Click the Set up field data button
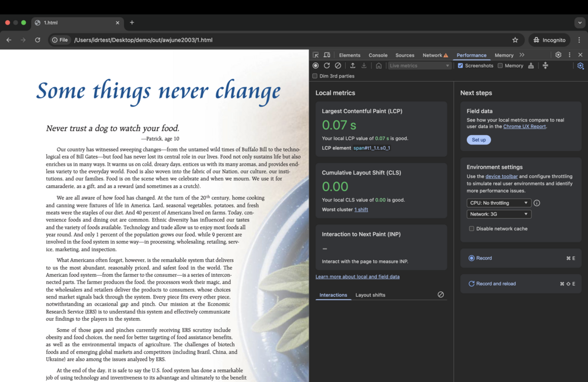The width and height of the screenshot is (588, 382). coord(479,140)
